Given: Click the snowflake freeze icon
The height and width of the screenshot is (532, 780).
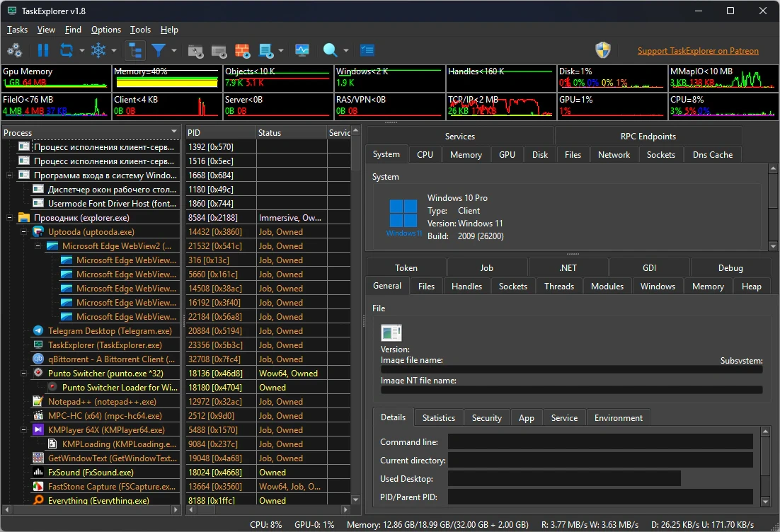Looking at the screenshot, I should (98, 50).
